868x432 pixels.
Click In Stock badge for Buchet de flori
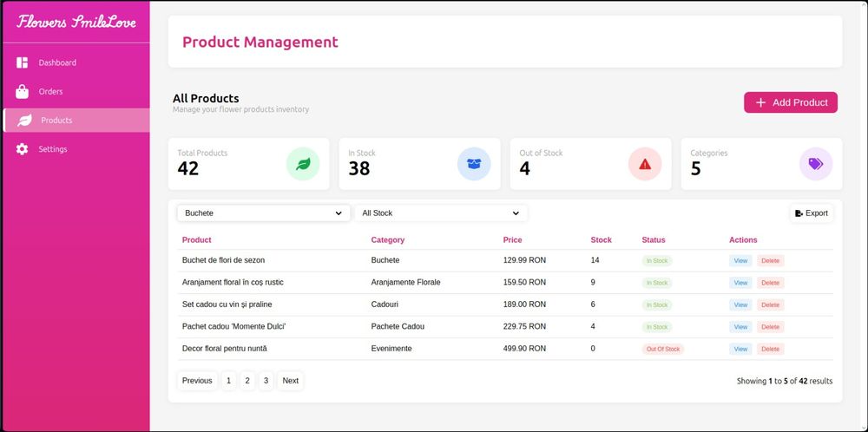[x=657, y=260]
